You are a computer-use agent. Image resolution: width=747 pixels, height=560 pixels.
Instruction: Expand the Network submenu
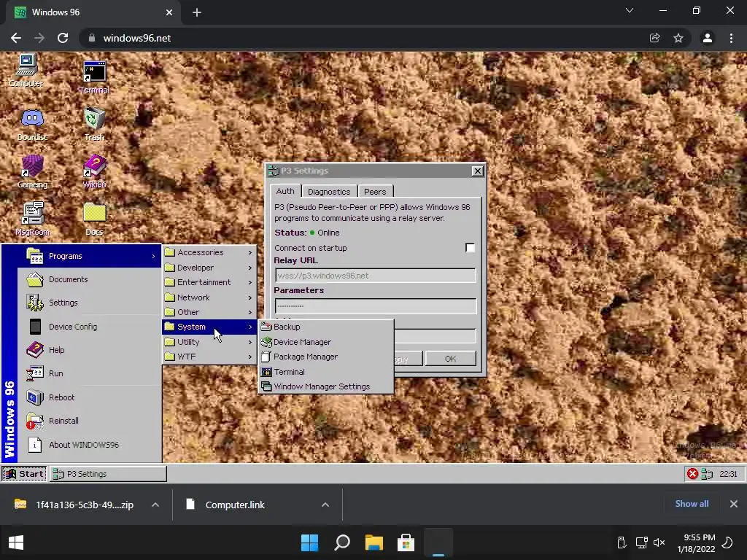[x=209, y=297]
